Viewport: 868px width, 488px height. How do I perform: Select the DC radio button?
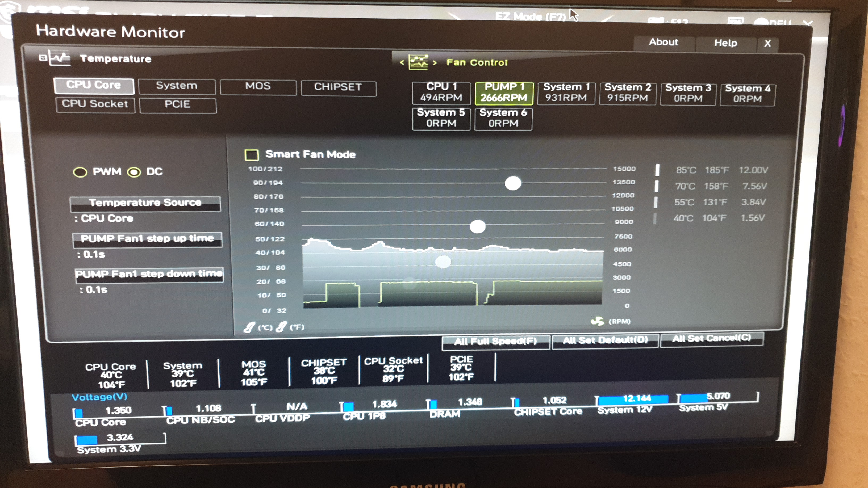(134, 172)
